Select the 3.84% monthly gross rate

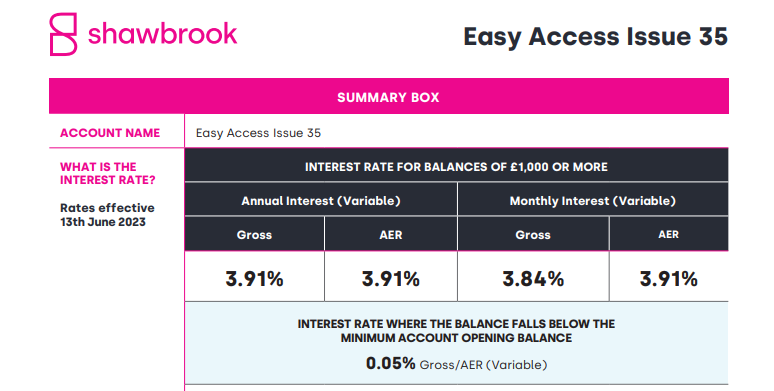click(x=533, y=278)
